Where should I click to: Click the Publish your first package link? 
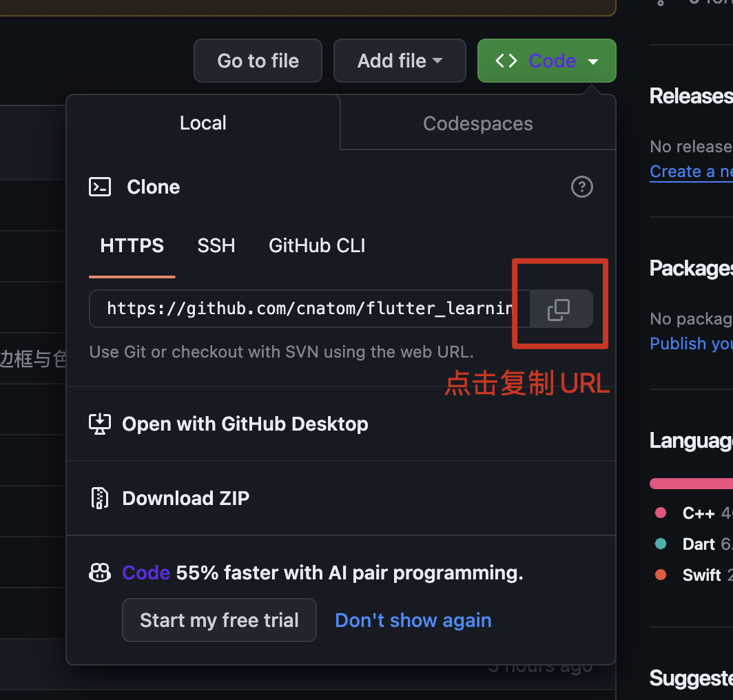[x=691, y=344]
